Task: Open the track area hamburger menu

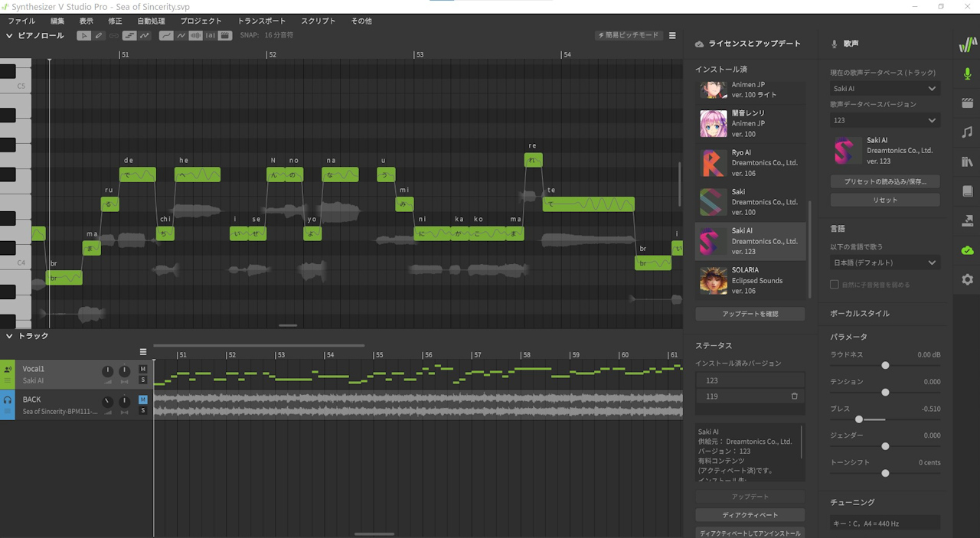Action: [143, 352]
